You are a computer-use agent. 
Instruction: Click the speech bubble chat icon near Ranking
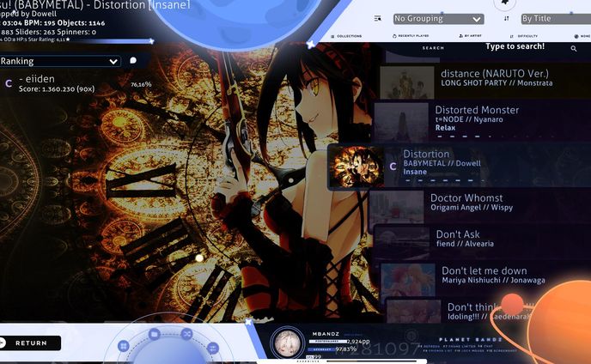[133, 60]
